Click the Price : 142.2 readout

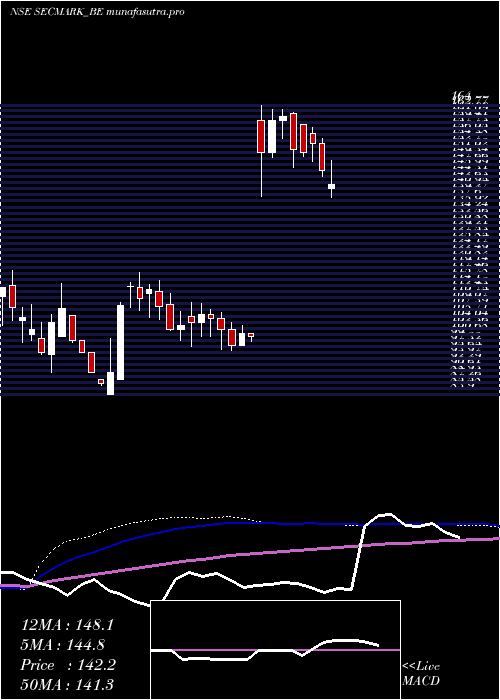[x=68, y=665]
